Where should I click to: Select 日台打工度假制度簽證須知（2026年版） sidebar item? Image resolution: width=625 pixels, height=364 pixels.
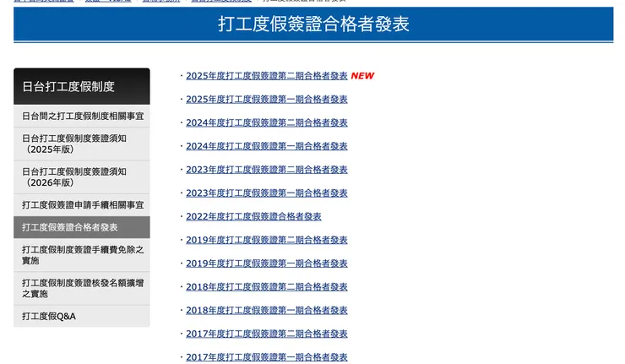[x=82, y=177]
